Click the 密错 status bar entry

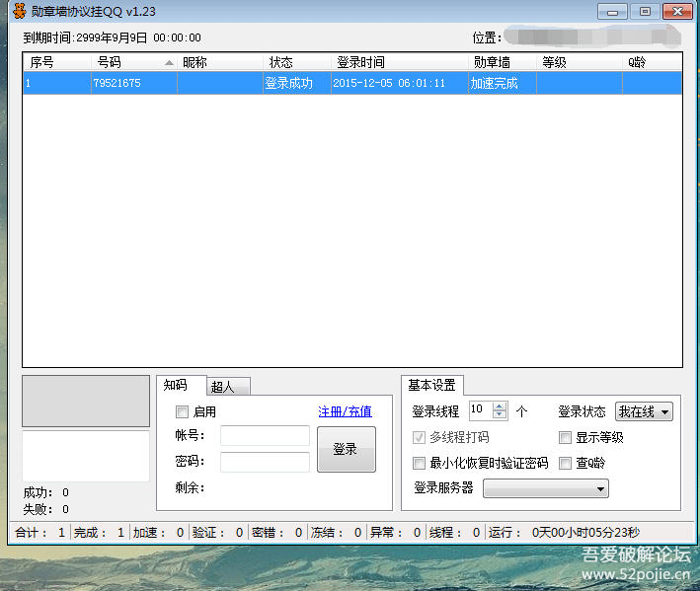tap(276, 532)
